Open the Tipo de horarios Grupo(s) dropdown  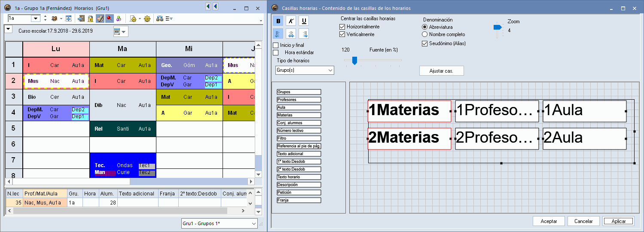pyautogui.click(x=305, y=70)
